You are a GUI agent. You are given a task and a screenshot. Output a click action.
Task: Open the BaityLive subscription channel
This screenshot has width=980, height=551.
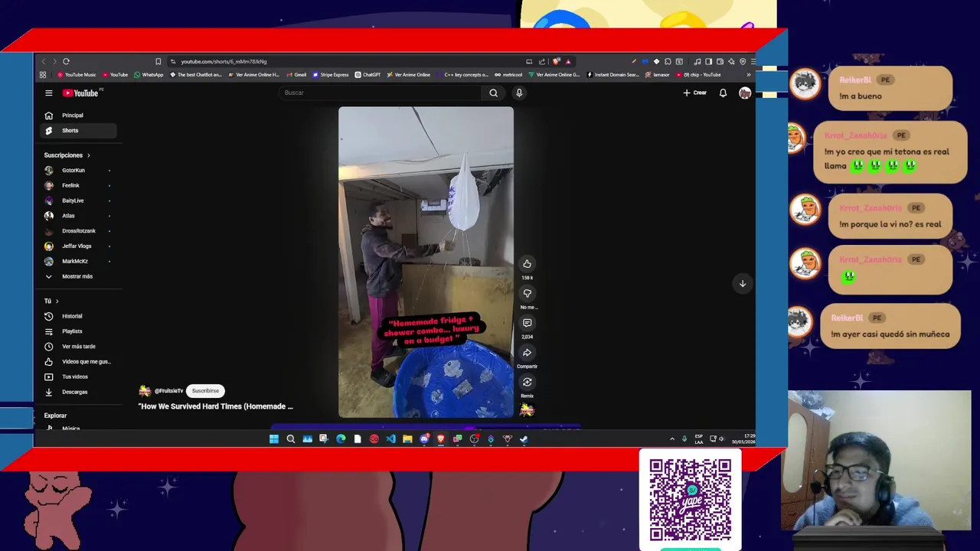[78, 201]
